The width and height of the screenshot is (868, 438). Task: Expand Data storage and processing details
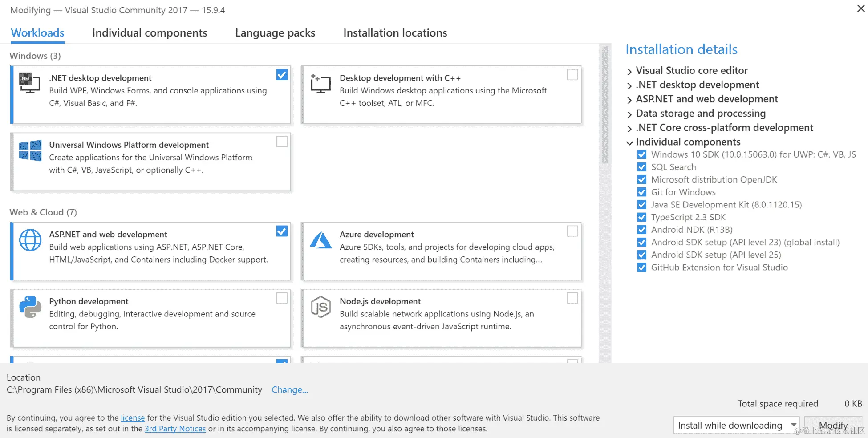tap(629, 114)
